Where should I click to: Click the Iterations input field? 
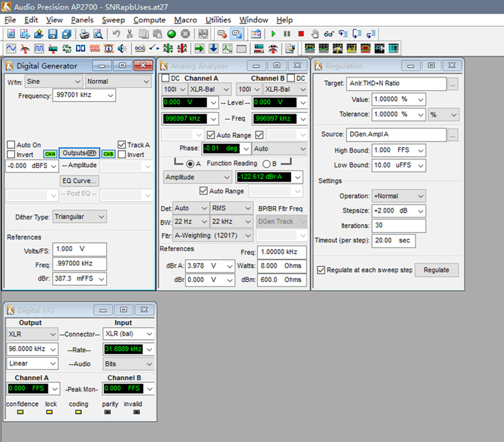[398, 225]
